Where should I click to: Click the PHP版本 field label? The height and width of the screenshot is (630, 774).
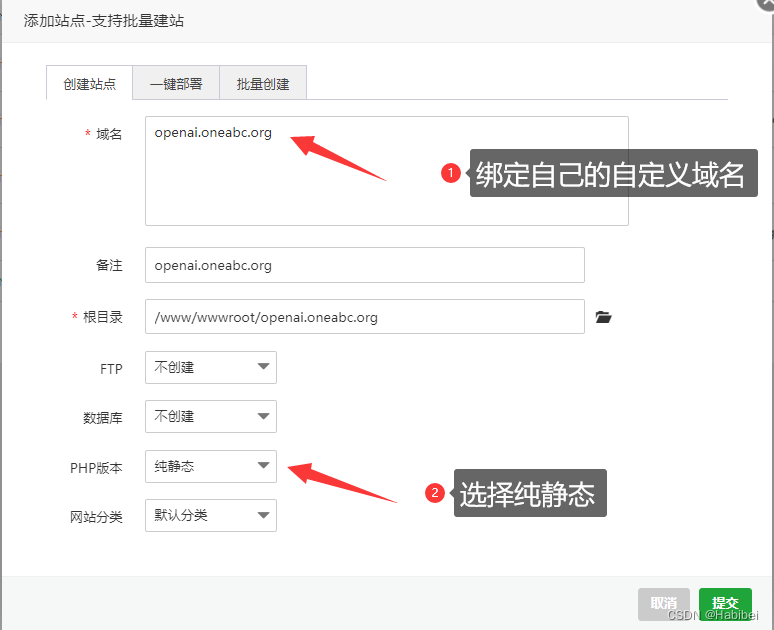tap(96, 468)
